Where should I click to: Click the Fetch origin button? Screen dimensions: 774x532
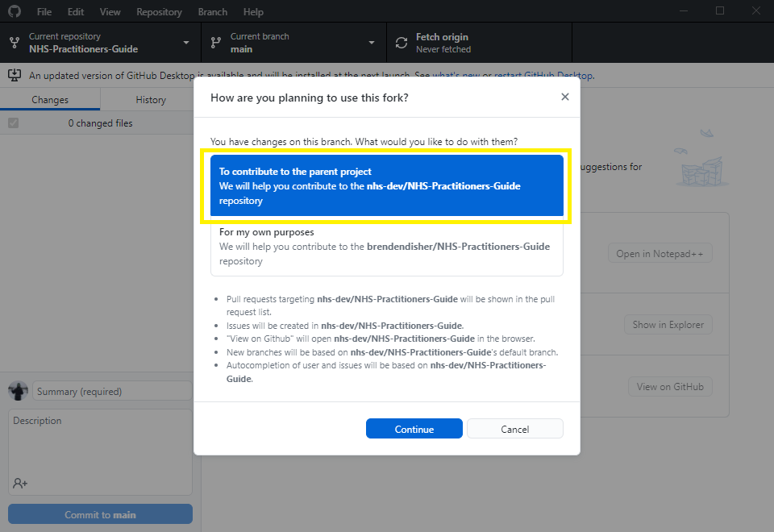click(x=479, y=43)
